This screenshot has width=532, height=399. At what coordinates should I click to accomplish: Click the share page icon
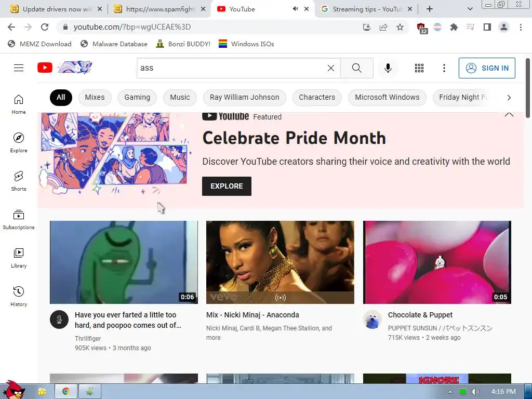click(383, 27)
